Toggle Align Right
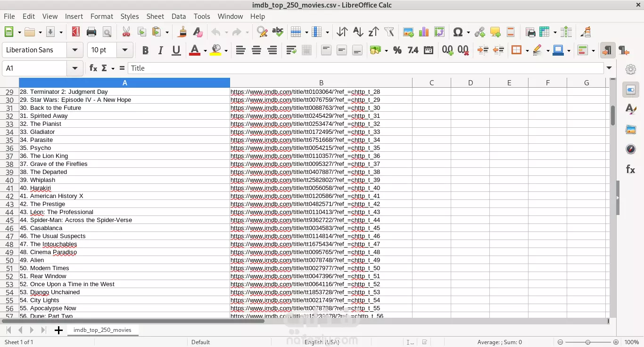 point(272,50)
